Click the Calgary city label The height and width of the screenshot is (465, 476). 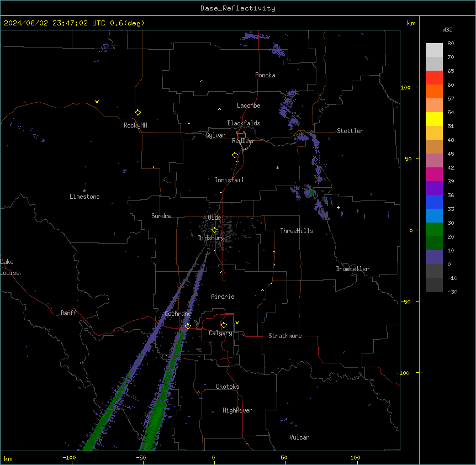coord(221,333)
